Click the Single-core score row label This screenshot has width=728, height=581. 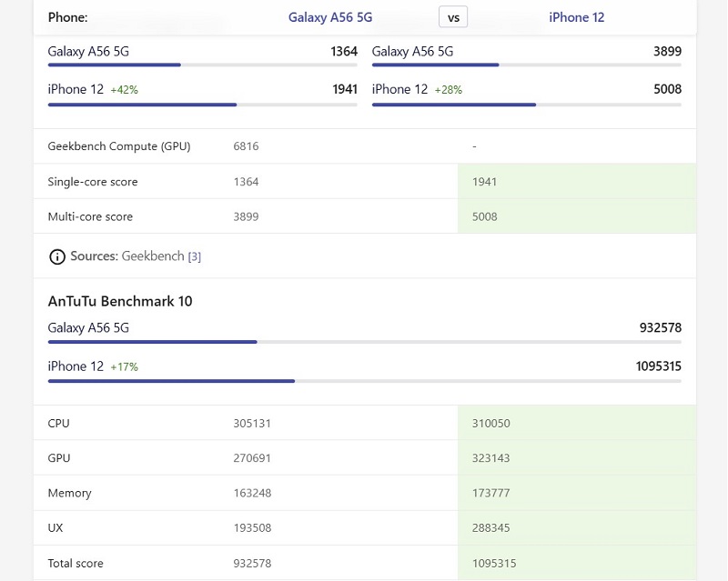coord(93,182)
